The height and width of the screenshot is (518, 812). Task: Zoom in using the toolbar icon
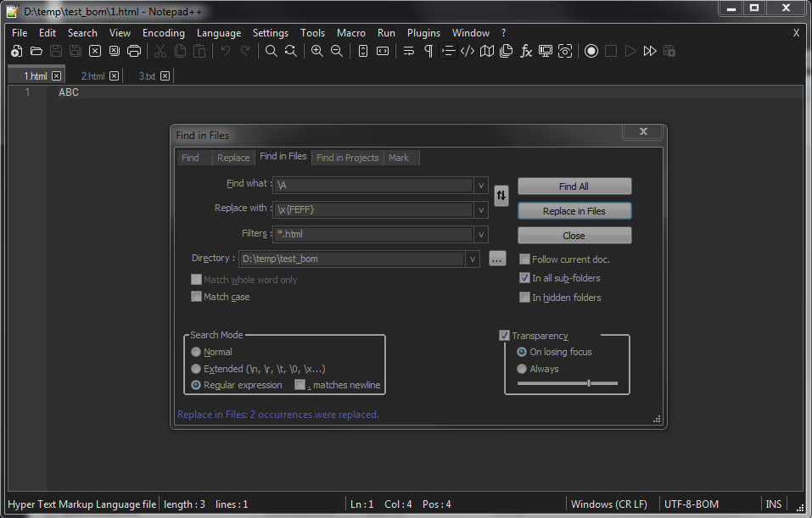click(317, 51)
